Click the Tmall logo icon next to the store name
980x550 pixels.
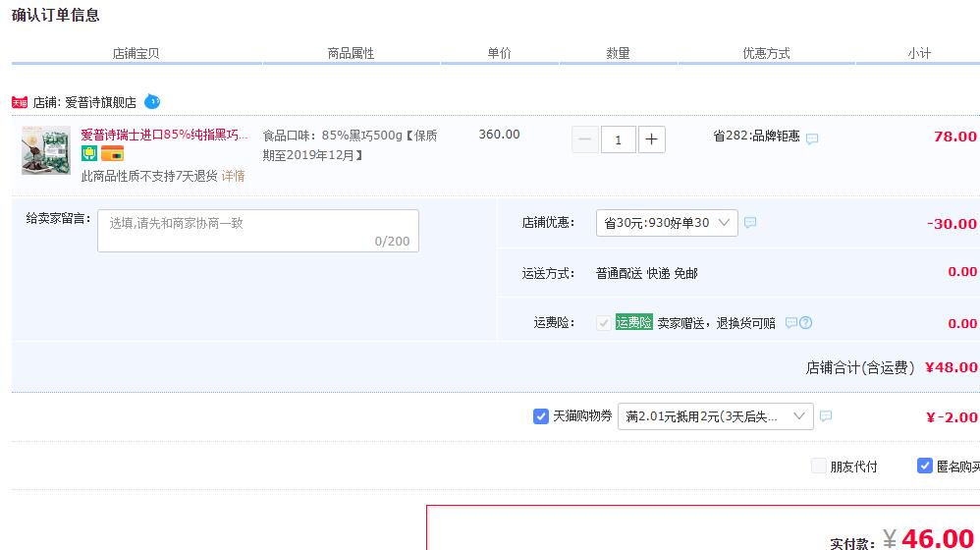coord(20,102)
